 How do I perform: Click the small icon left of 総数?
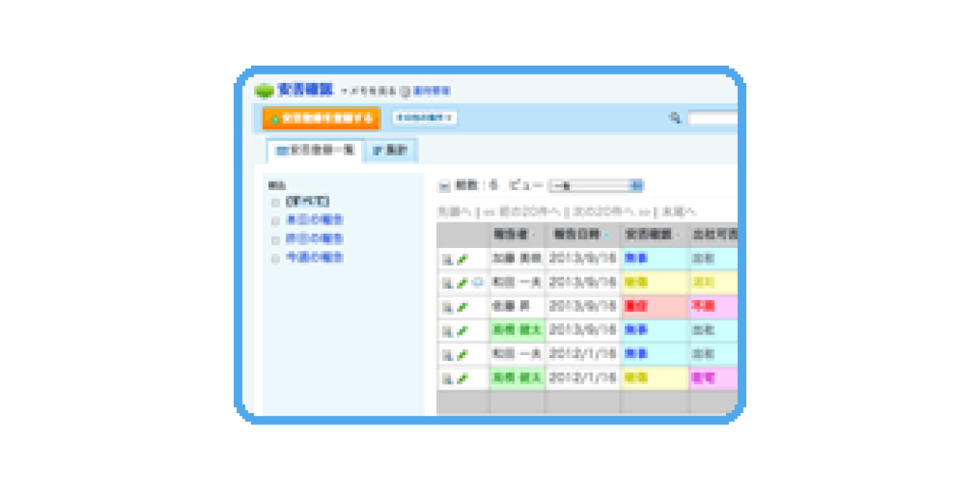pos(444,186)
